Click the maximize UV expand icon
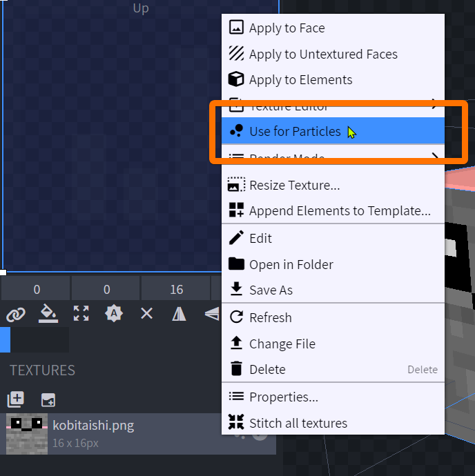 [81, 315]
